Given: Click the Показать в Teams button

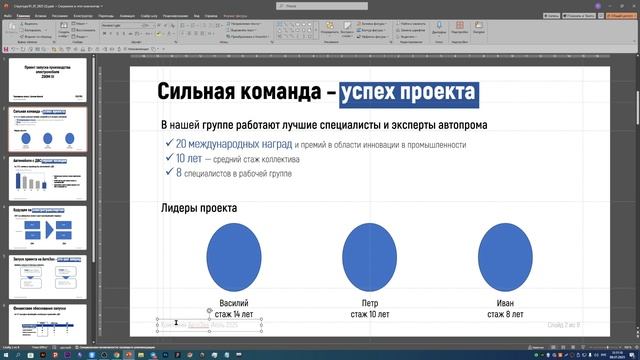Looking at the screenshot, I should pyautogui.click(x=579, y=16).
